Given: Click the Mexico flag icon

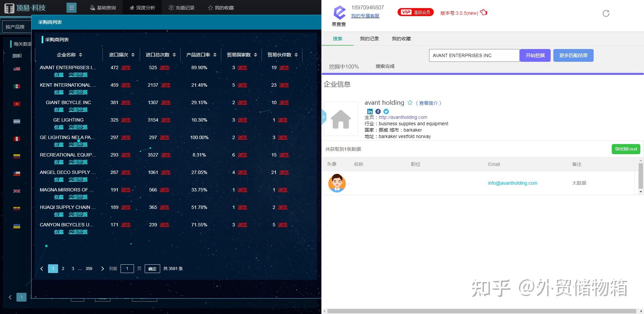Looking at the screenshot, I should (17, 86).
